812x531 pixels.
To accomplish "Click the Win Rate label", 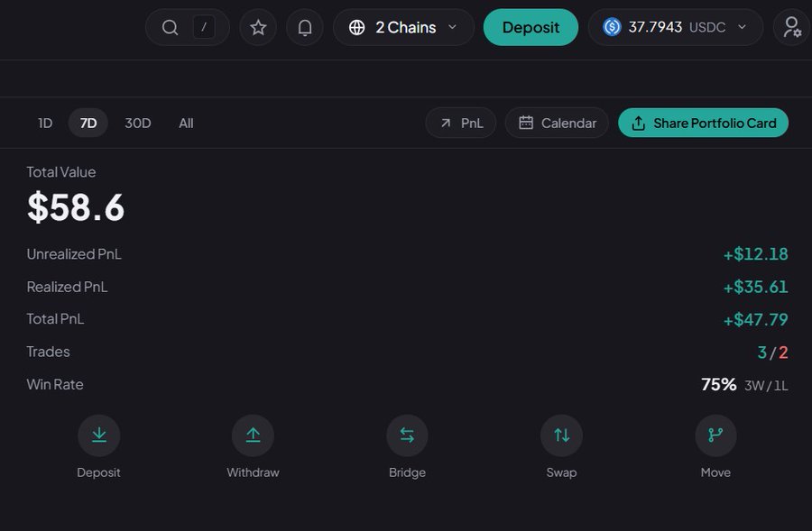I will [55, 385].
